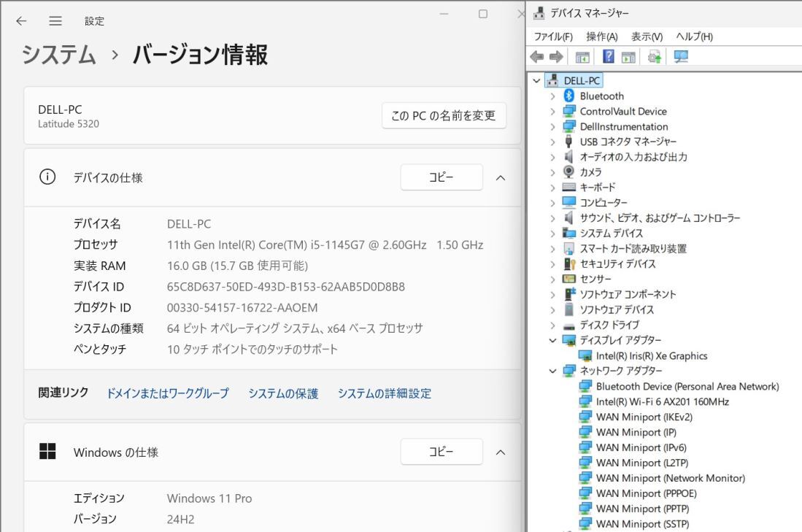
Task: Collapse the ネットワーク アダプター category
Action: [552, 371]
